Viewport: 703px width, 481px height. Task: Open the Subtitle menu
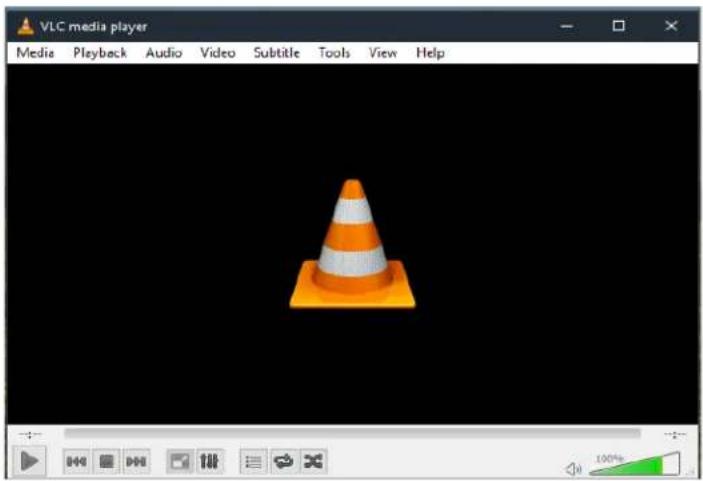point(276,53)
